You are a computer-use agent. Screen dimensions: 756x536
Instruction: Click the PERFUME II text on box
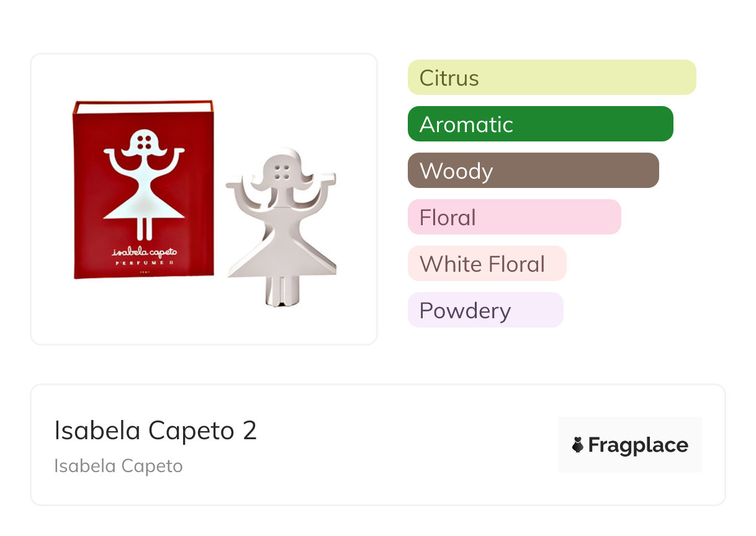(x=143, y=263)
